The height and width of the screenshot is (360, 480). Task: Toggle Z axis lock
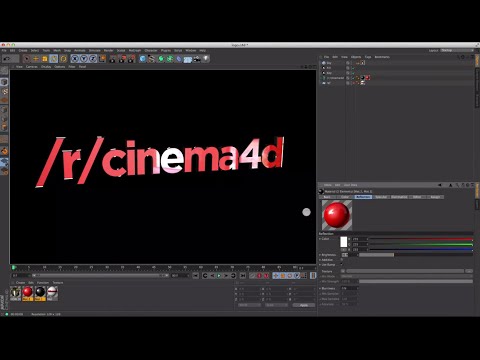click(93, 59)
